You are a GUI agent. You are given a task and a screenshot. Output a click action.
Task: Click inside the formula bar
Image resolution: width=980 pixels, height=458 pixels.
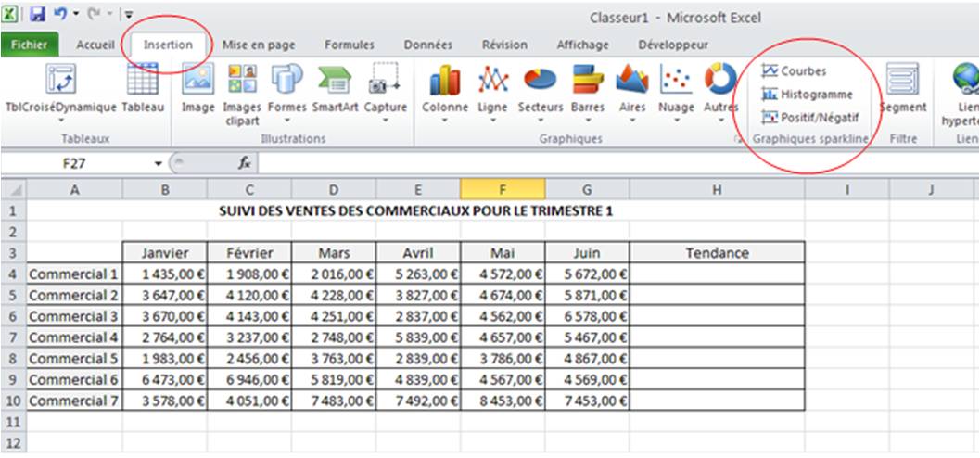click(x=617, y=164)
